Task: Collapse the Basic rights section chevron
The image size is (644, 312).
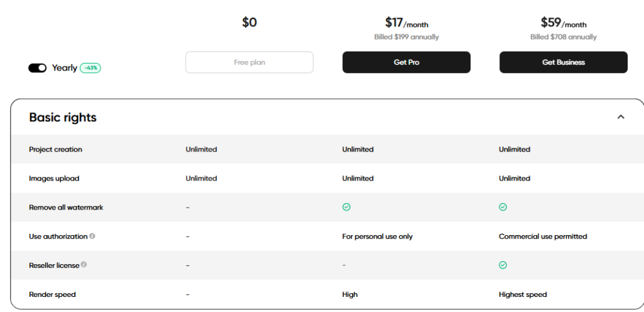Action: click(621, 117)
